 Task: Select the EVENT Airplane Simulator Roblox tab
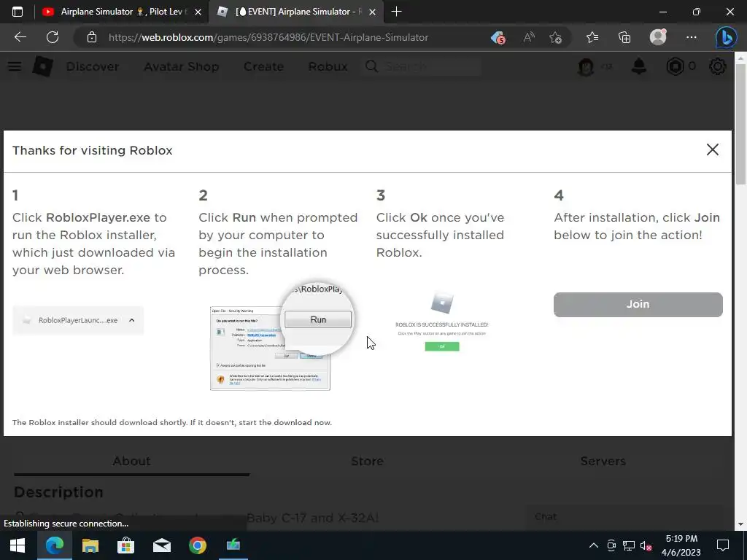pyautogui.click(x=297, y=12)
